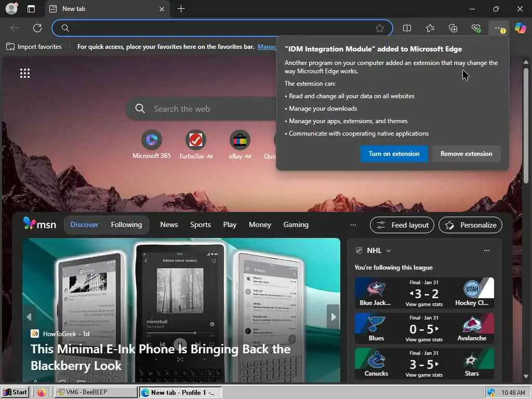Open the Manage favorites link
Screen dimensions: 532x399
267,46
